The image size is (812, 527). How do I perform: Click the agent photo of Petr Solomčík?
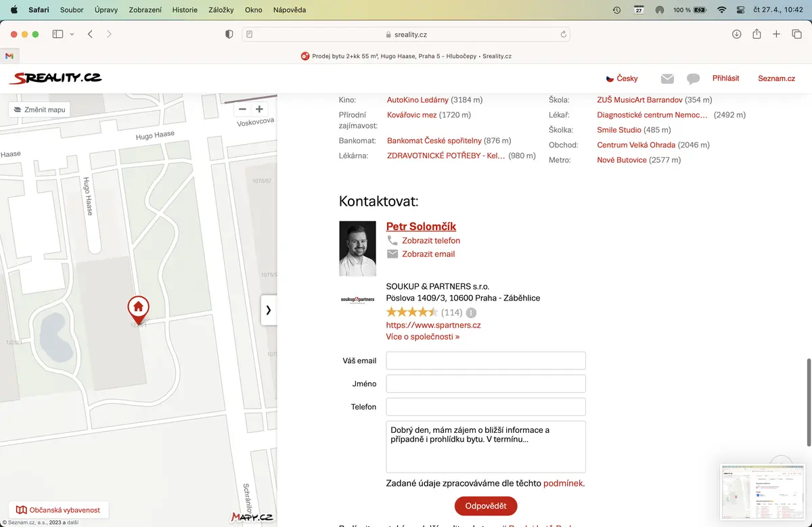pyautogui.click(x=357, y=248)
